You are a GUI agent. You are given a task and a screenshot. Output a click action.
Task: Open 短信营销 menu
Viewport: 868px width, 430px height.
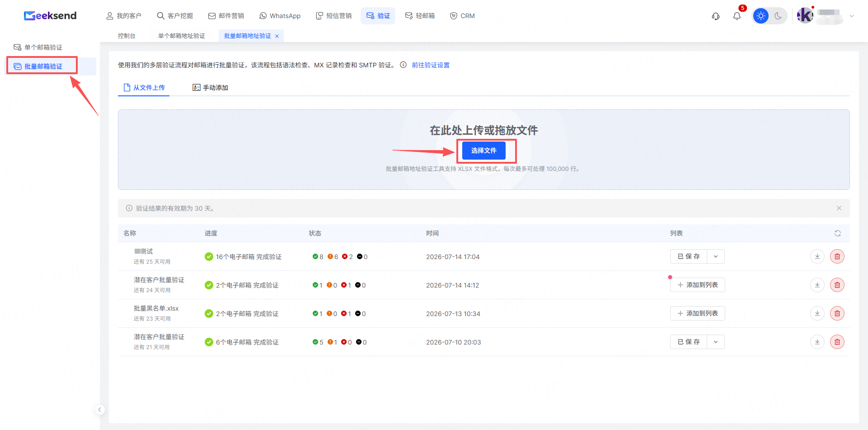(x=333, y=16)
